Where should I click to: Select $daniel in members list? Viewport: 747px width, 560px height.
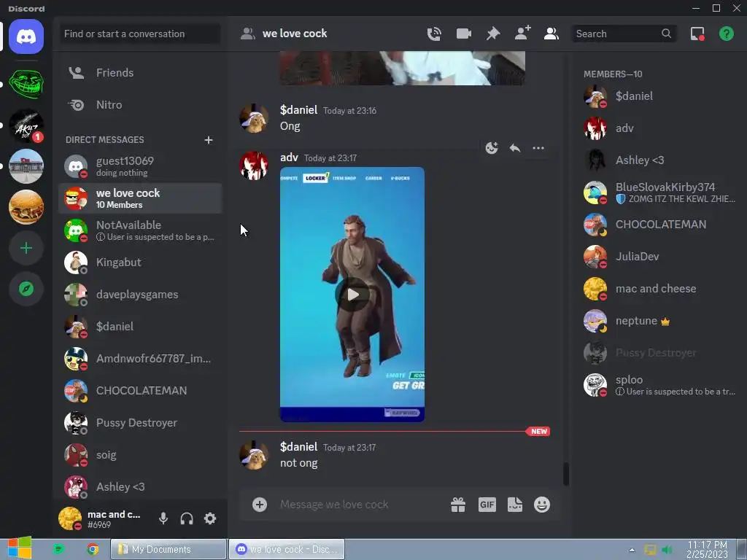pos(659,96)
